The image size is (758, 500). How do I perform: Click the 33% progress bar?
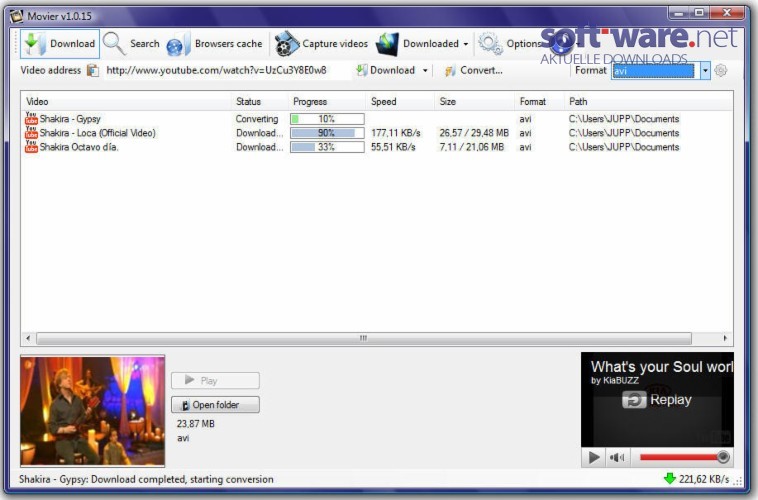tap(327, 147)
